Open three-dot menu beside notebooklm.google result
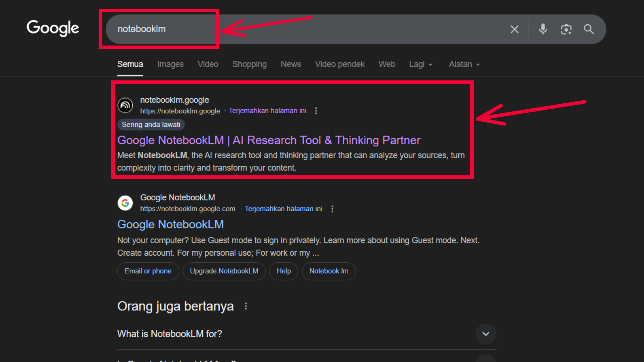This screenshot has height=362, width=644. 316,111
